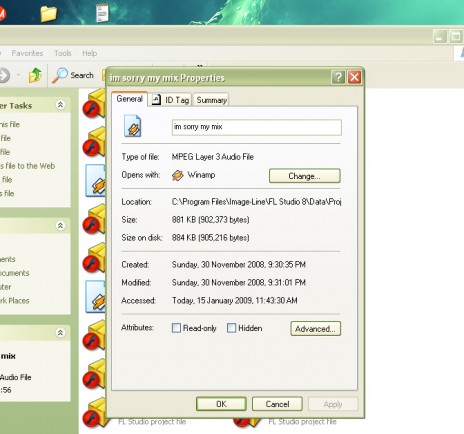
Task: Open the text document icon on the desktop
Action: point(102,13)
